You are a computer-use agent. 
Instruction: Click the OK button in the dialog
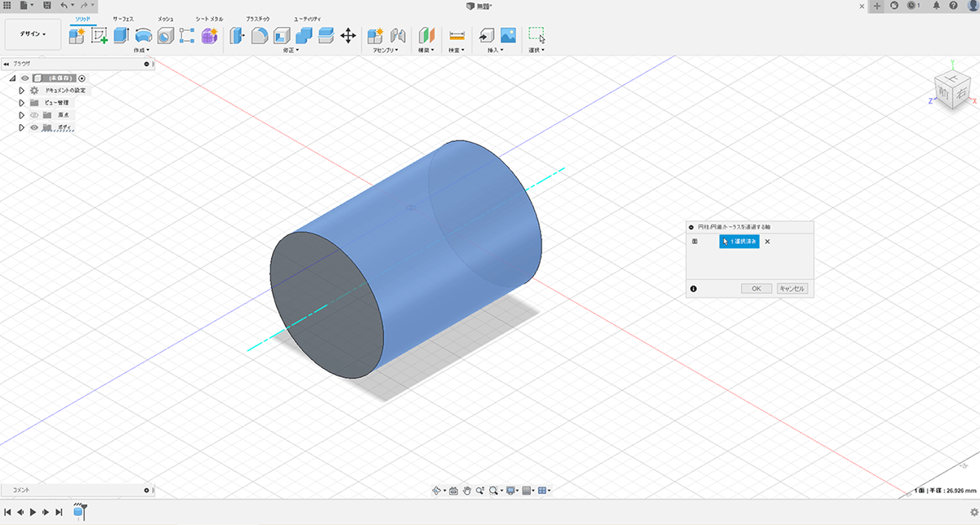point(756,288)
